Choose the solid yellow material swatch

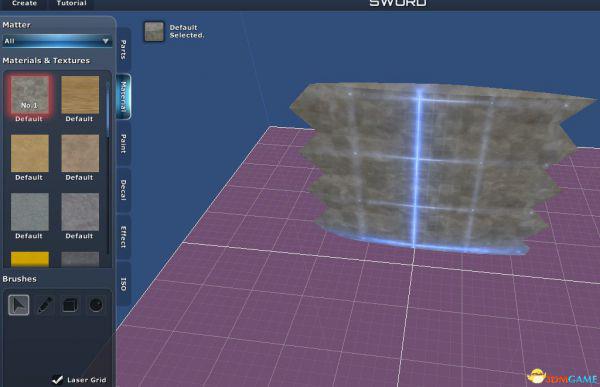(29, 259)
